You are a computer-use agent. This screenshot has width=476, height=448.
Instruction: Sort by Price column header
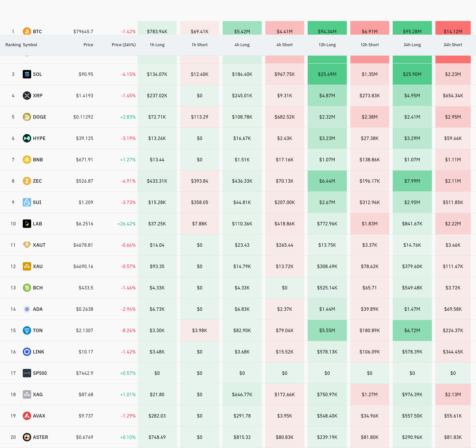(x=88, y=45)
